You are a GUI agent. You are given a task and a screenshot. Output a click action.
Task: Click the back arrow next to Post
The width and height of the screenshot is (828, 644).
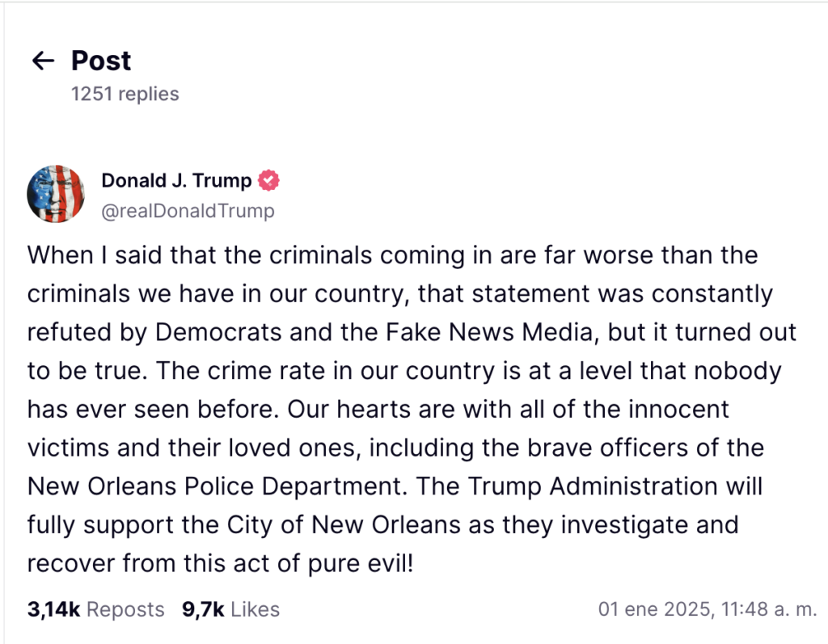(42, 61)
